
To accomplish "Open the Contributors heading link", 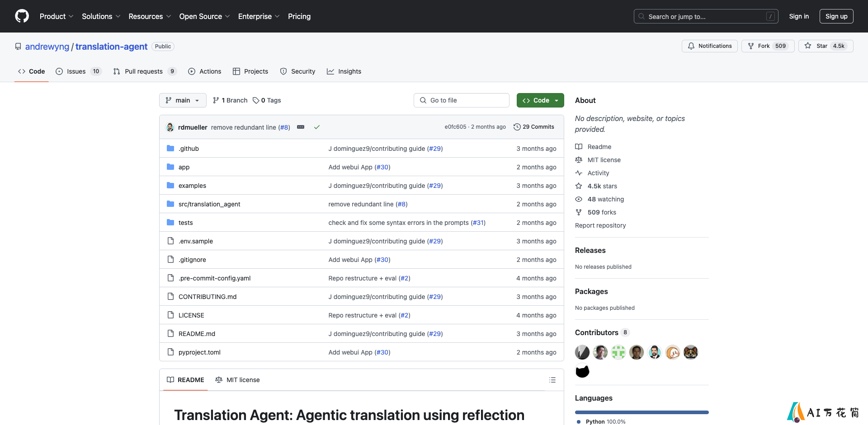I will [x=602, y=332].
